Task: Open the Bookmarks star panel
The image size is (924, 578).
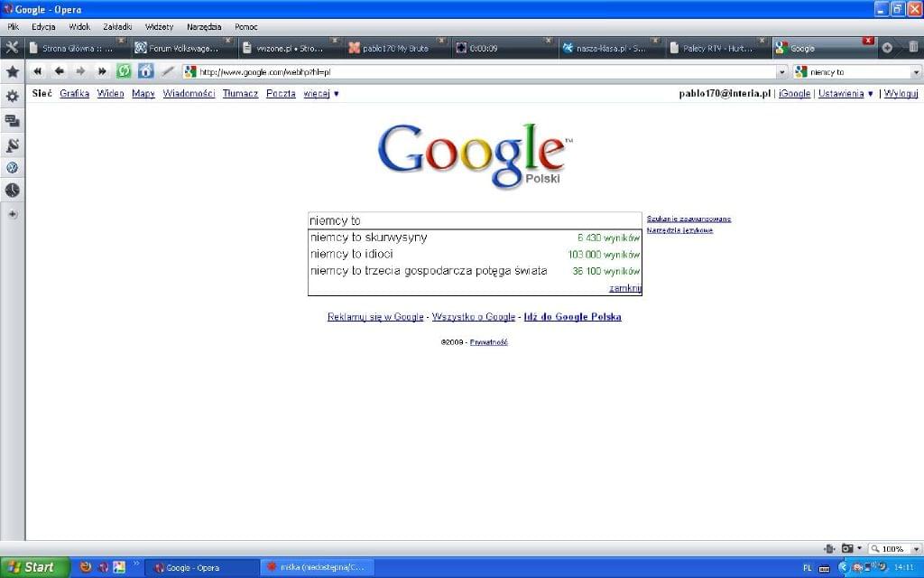Action: pyautogui.click(x=12, y=72)
